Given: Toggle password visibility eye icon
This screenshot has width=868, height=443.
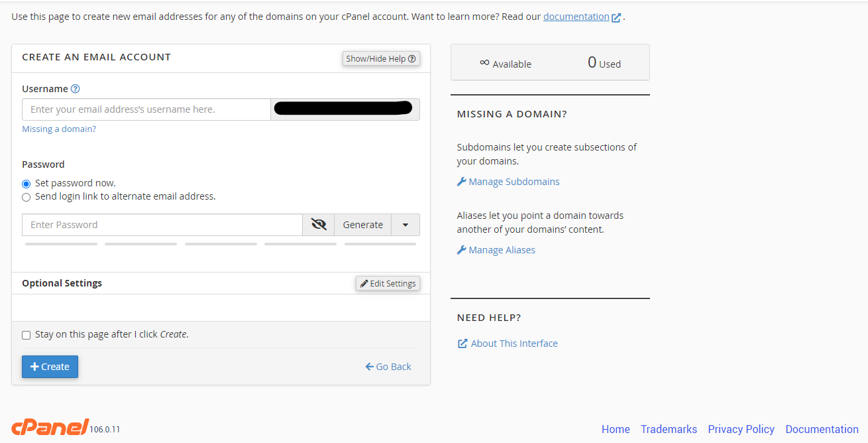Looking at the screenshot, I should coord(319,225).
